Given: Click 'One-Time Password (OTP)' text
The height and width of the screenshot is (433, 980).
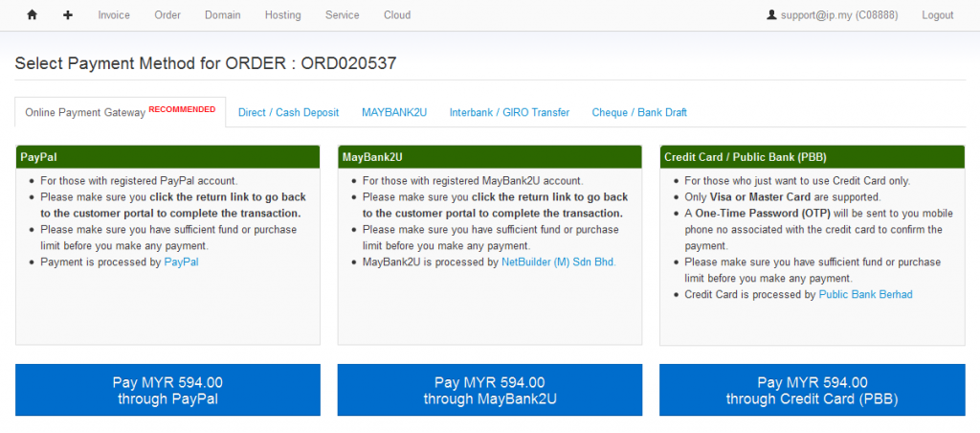Looking at the screenshot, I should (763, 214).
